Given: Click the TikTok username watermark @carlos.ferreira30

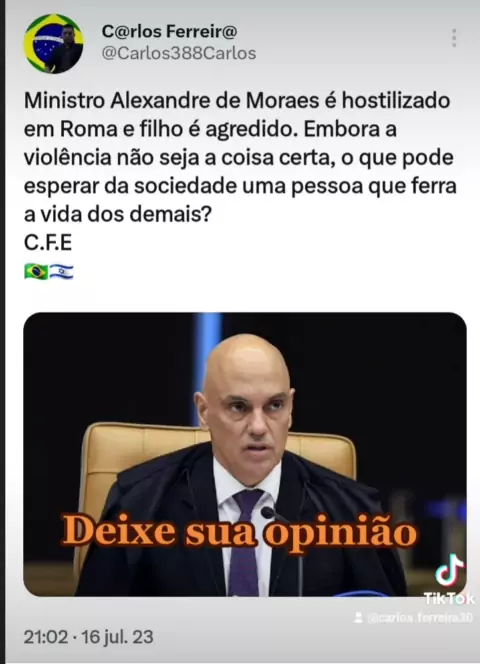Looking at the screenshot, I should point(419,618).
